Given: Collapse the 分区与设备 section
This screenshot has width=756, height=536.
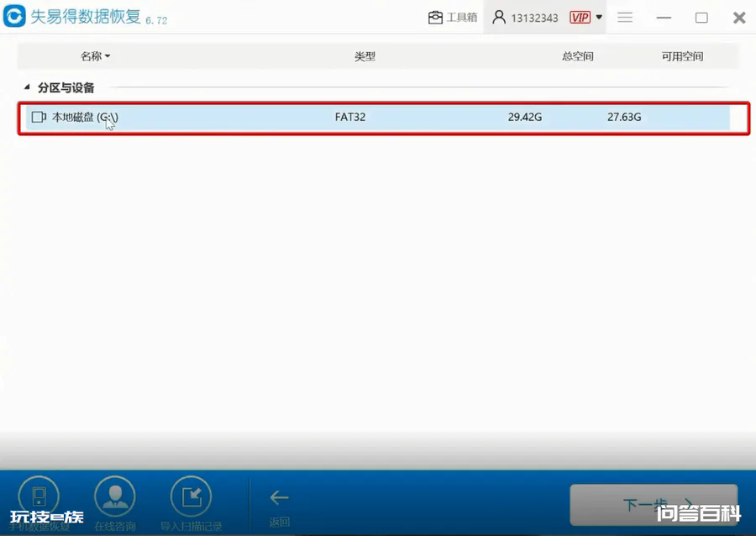Looking at the screenshot, I should coord(27,87).
